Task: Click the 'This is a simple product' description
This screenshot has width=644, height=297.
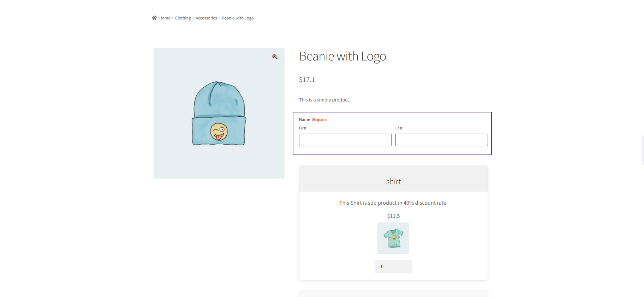Action: (x=324, y=100)
